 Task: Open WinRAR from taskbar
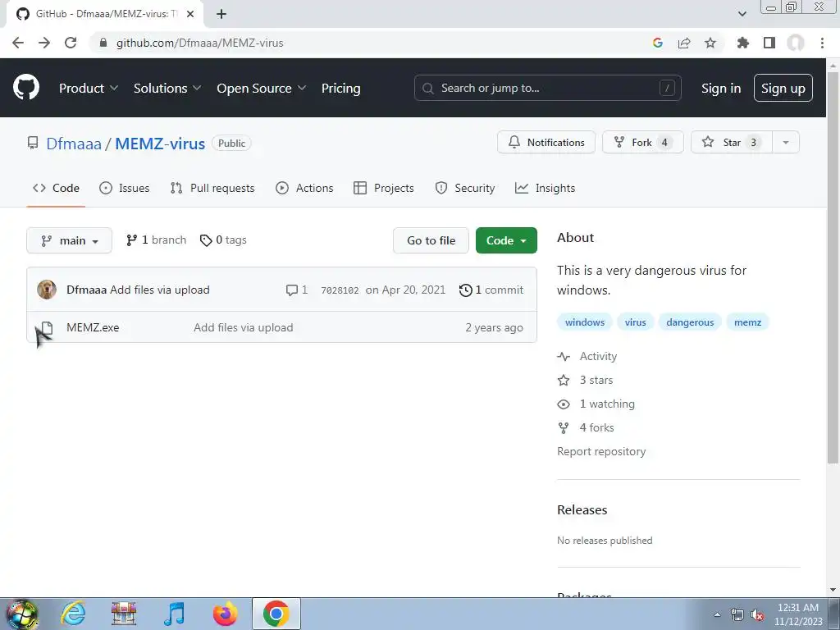click(124, 614)
